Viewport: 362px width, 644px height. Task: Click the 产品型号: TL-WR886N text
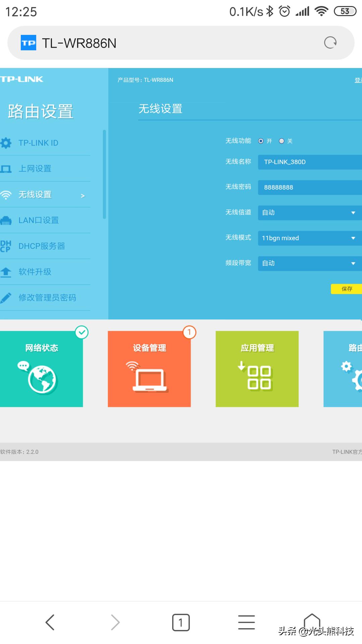pyautogui.click(x=145, y=80)
